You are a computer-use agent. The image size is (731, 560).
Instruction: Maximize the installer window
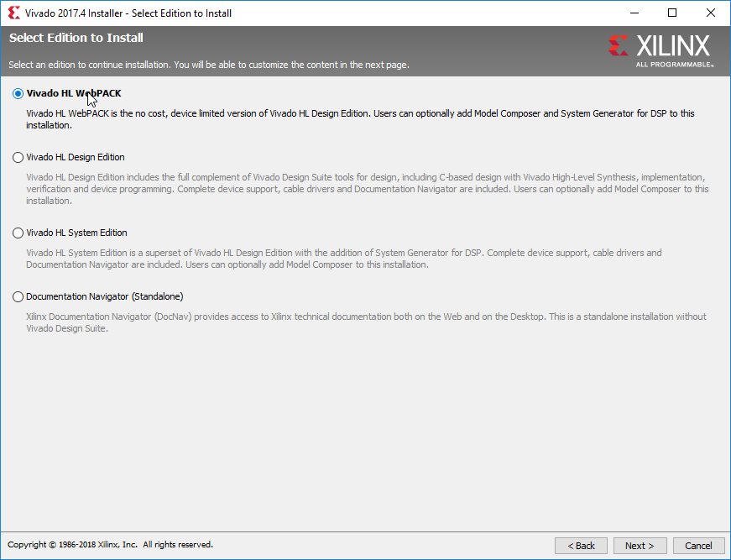tap(672, 13)
